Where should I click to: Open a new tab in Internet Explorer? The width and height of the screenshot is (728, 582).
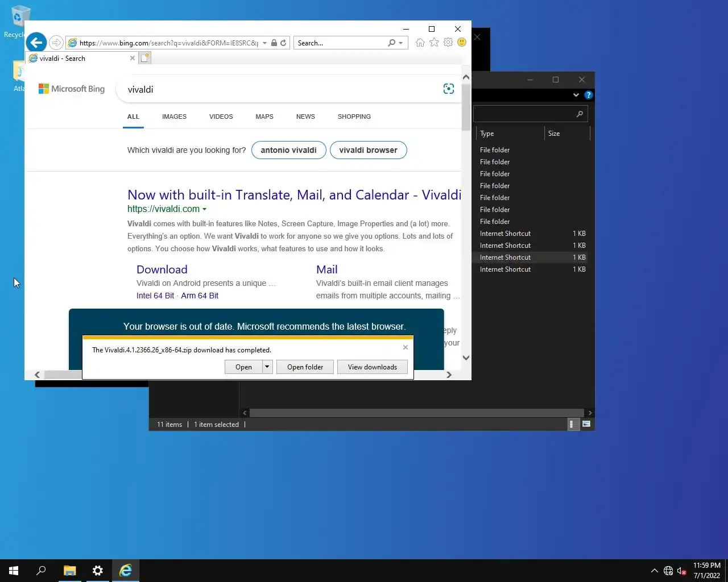coord(145,58)
